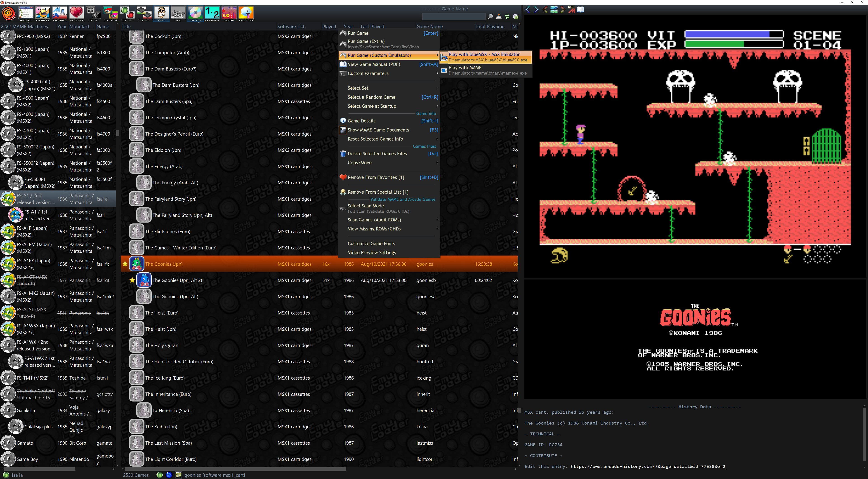Open the arcade-history.com edit entry link
The height and width of the screenshot is (479, 868).
click(x=648, y=467)
